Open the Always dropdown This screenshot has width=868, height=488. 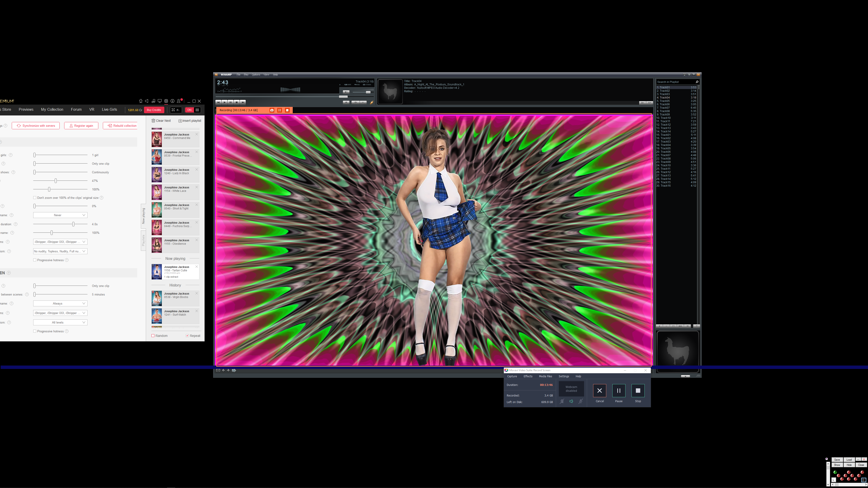point(60,304)
